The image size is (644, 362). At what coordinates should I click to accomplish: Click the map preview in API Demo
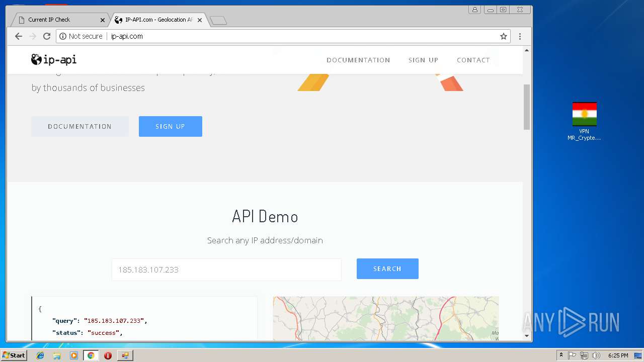pos(386,318)
